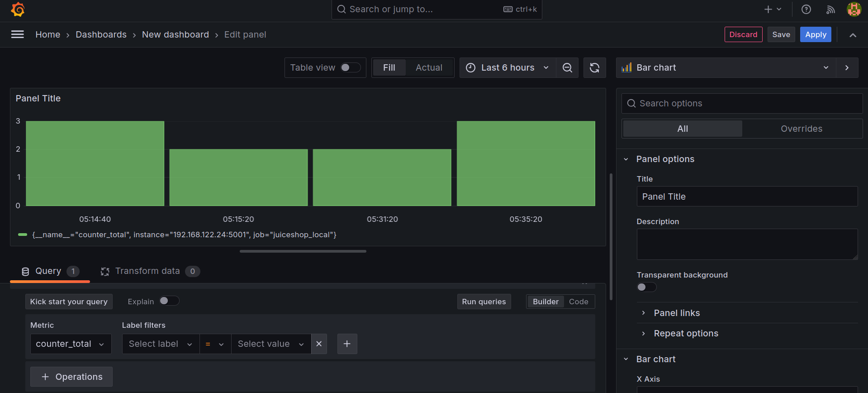Toggle Table view switch
Screen dimensions: 868x393
click(351, 67)
